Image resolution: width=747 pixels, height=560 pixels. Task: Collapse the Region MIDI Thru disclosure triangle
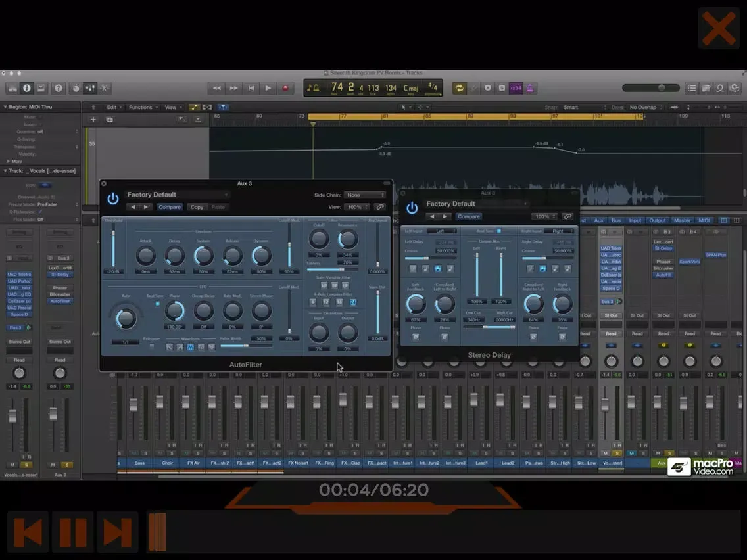click(5, 106)
